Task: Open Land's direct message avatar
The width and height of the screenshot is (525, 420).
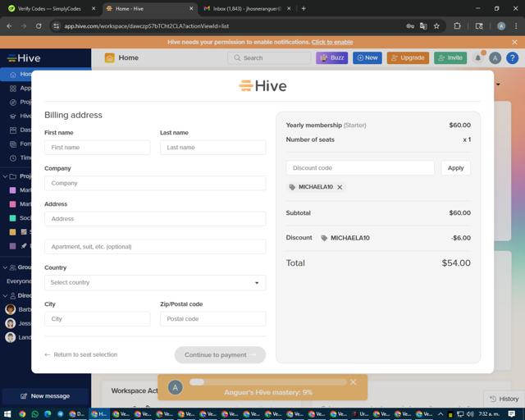Action: click(x=11, y=337)
